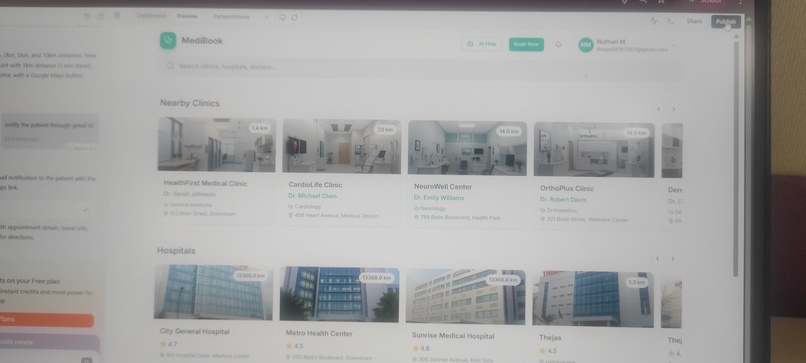Click the OrthoPlus Clinic title
806x363 pixels.
point(566,188)
